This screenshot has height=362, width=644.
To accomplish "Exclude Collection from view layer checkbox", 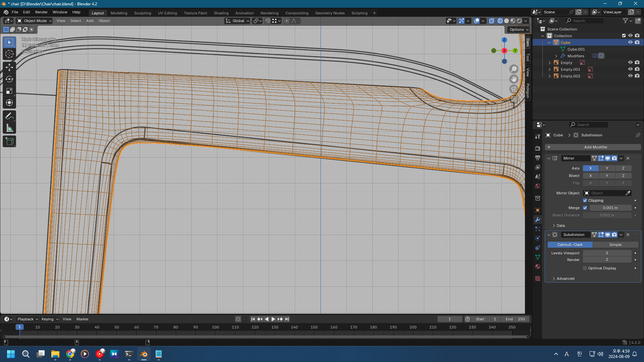I will point(624,36).
